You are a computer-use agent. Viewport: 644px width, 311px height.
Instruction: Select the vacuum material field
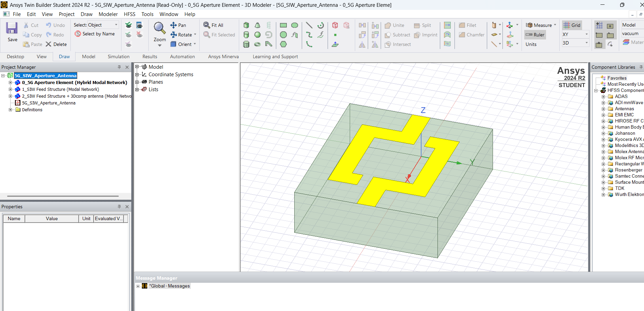tap(632, 33)
